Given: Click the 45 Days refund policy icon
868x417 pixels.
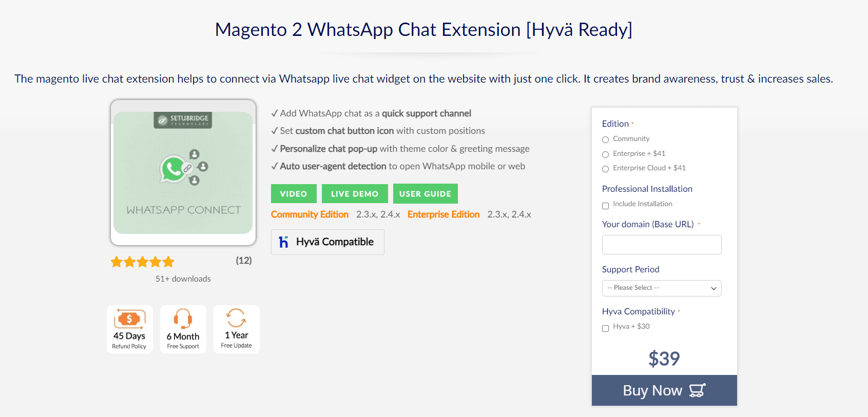Looking at the screenshot, I should tap(129, 319).
